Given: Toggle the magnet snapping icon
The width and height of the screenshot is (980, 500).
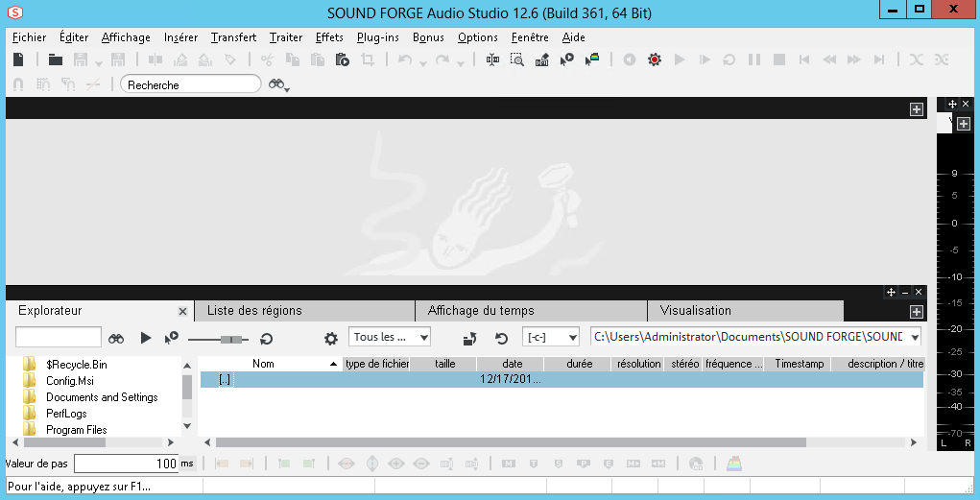Looking at the screenshot, I should [x=18, y=84].
